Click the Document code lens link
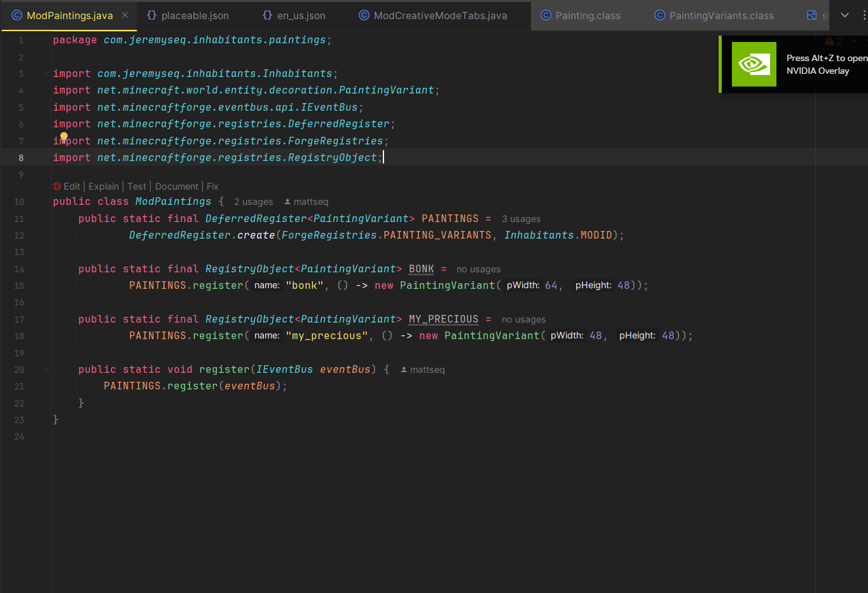Viewport: 868px width, 593px height. (x=177, y=186)
